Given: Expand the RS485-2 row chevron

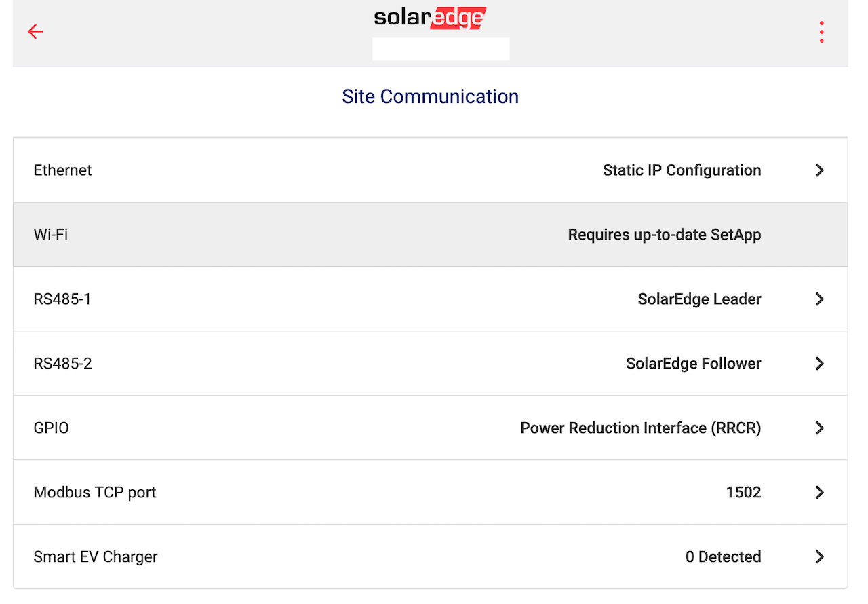Looking at the screenshot, I should coord(819,364).
